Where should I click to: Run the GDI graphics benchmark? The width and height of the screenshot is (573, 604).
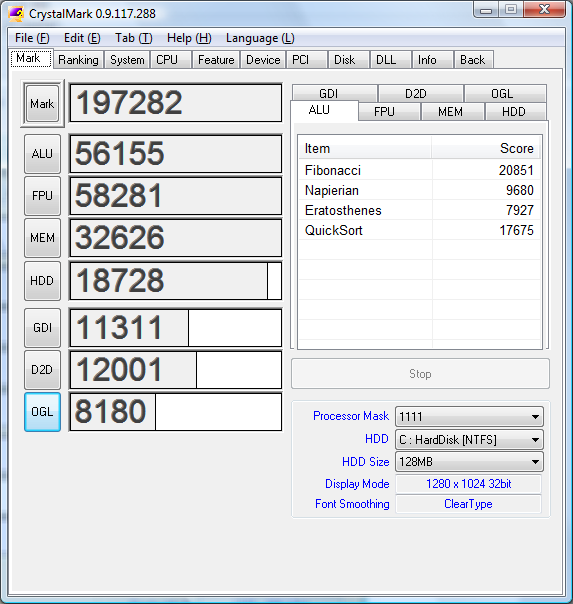click(x=42, y=328)
